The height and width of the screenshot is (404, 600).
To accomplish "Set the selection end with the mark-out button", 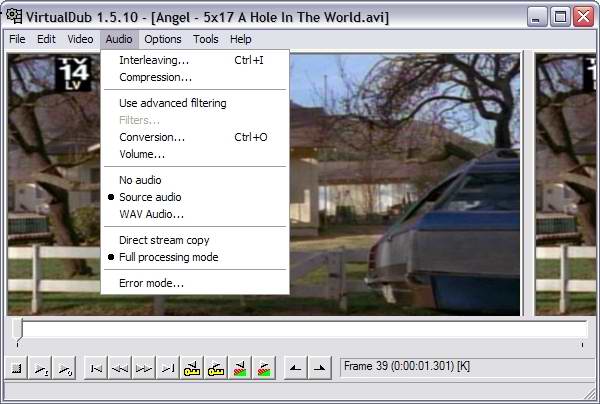I will pyautogui.click(x=320, y=368).
